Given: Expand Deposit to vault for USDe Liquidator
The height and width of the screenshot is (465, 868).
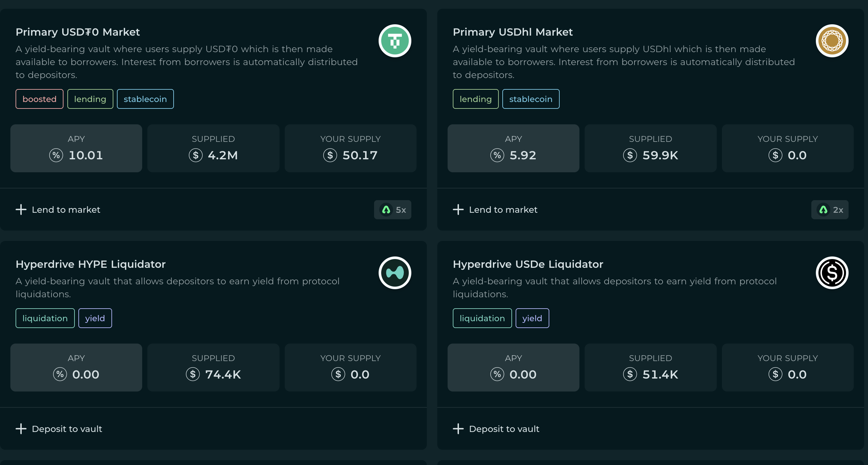Looking at the screenshot, I should (x=504, y=429).
